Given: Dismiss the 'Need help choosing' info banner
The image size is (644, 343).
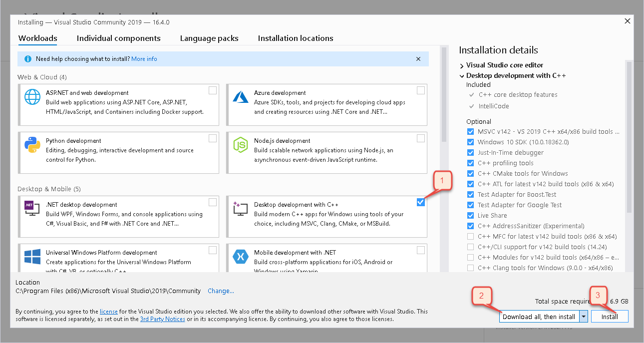Looking at the screenshot, I should click(x=418, y=59).
